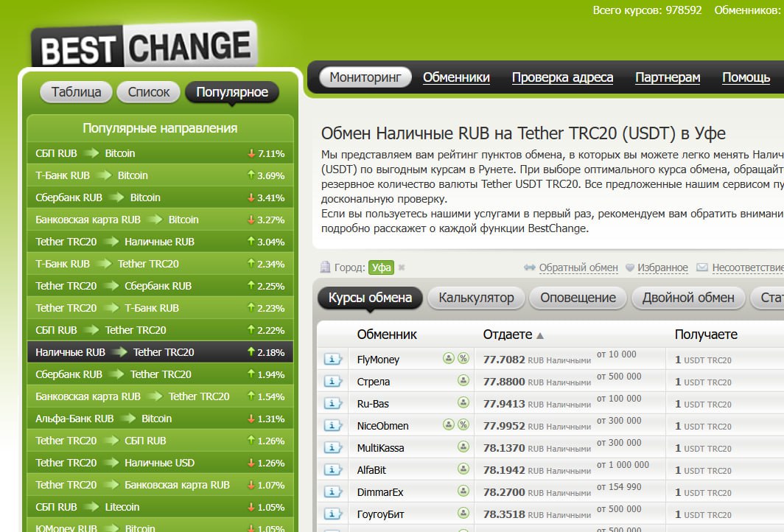Click the Обратный обмен link

coord(578,267)
